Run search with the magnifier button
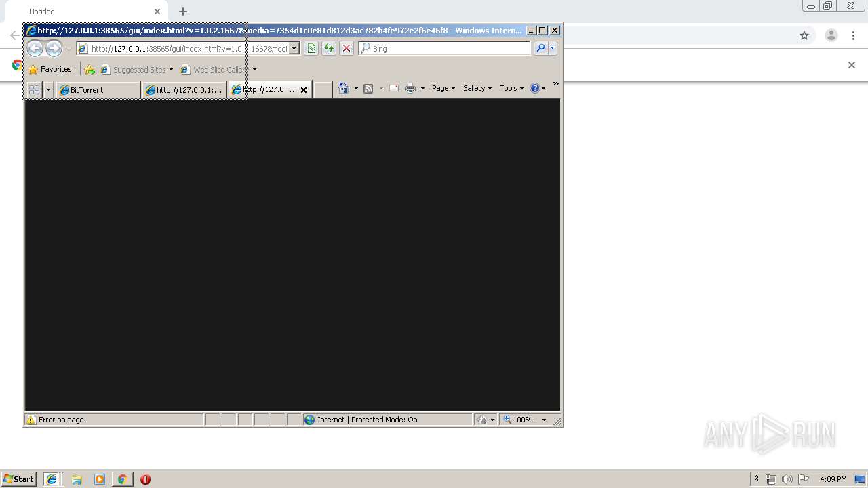The height and width of the screenshot is (488, 868). (x=540, y=48)
